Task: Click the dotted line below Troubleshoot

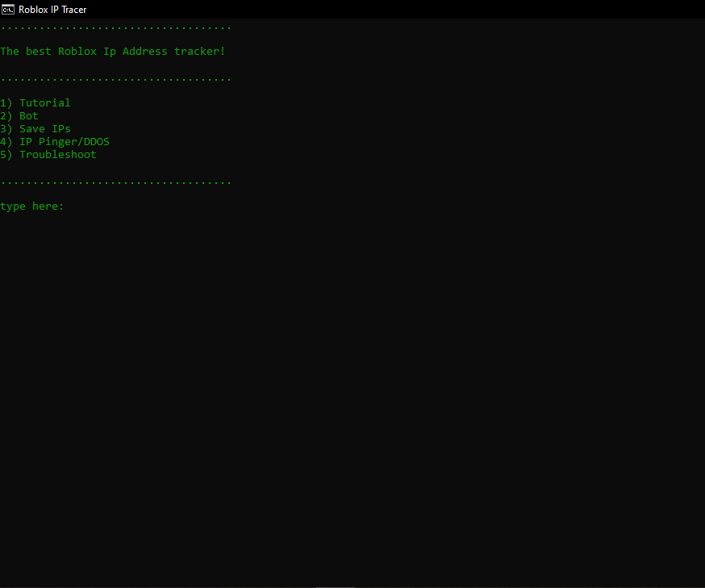Action: [115, 180]
